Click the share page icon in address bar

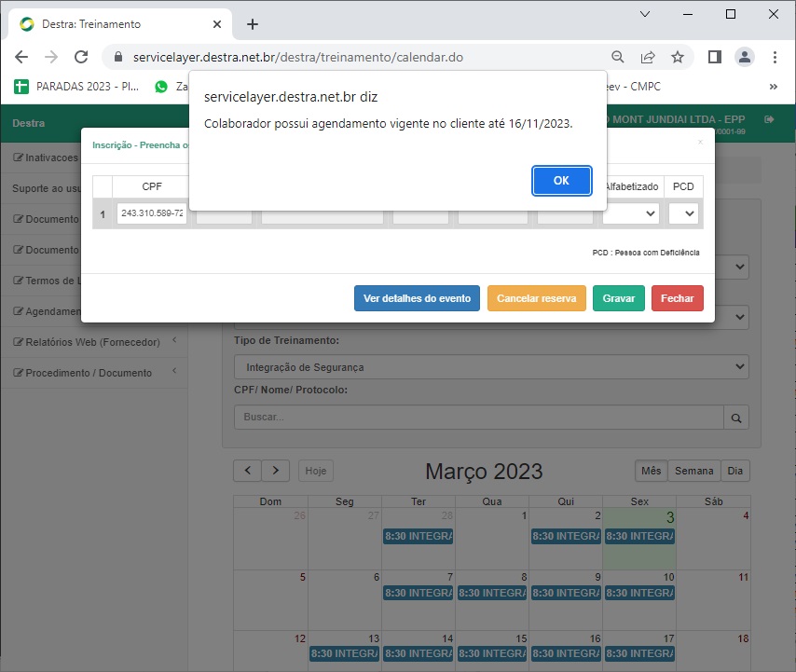tap(648, 57)
